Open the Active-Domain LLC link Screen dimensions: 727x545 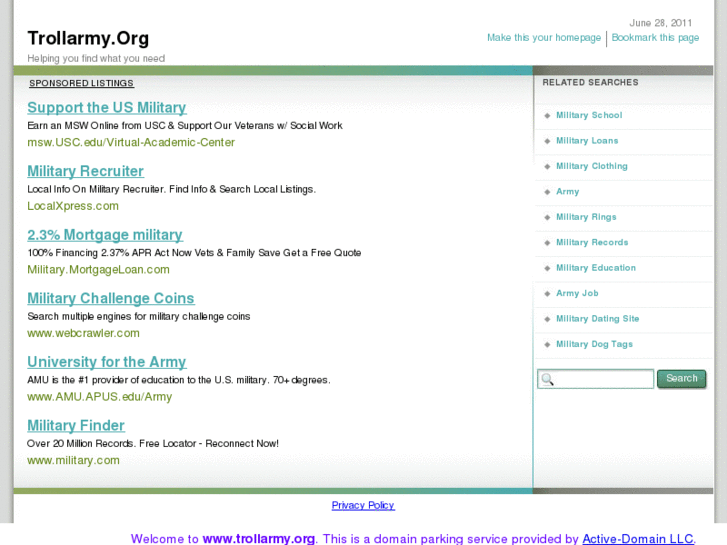[638, 539]
